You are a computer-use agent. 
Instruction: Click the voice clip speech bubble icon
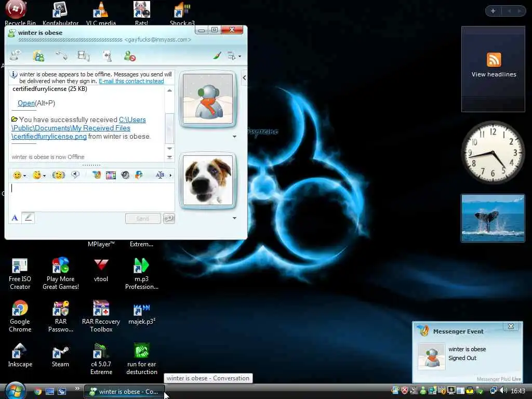pos(75,175)
